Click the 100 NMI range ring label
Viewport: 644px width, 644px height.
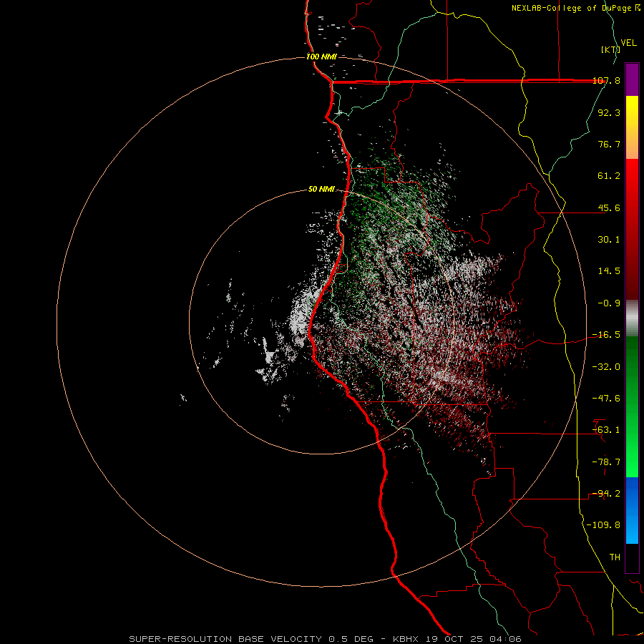point(321,57)
